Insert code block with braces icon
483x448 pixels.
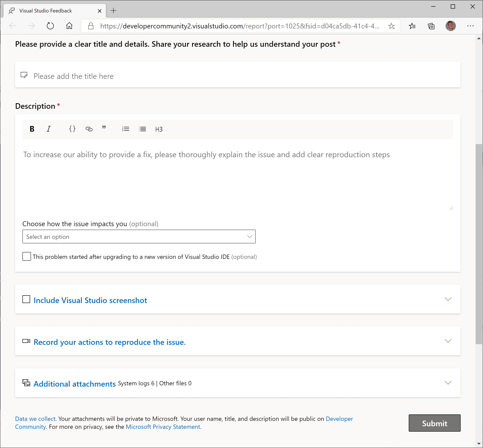click(72, 129)
